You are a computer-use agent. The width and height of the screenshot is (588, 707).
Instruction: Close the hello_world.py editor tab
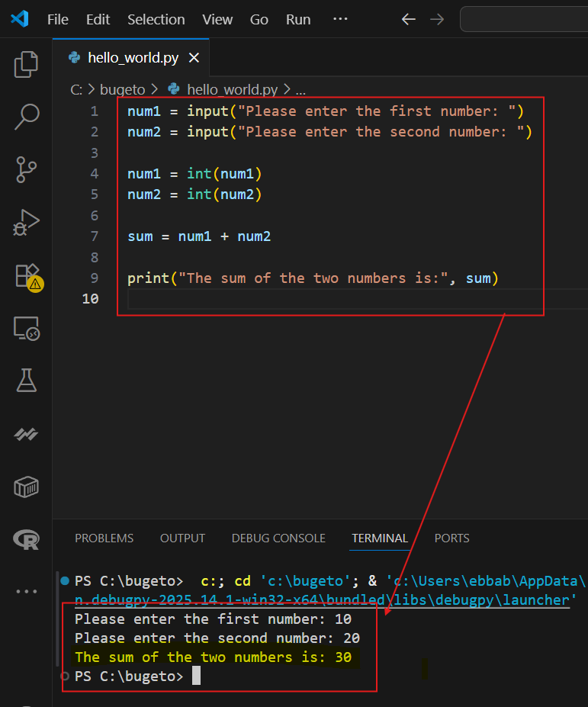(x=194, y=58)
